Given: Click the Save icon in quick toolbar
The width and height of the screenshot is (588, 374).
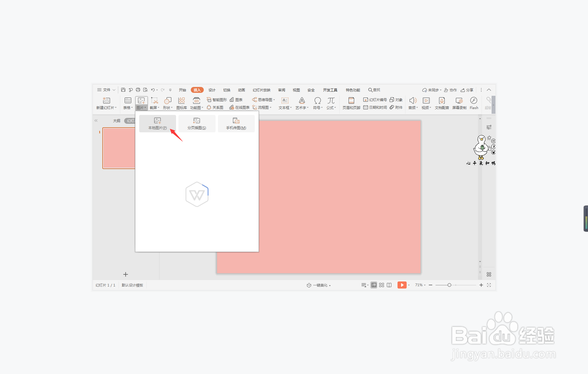Looking at the screenshot, I should tap(123, 90).
